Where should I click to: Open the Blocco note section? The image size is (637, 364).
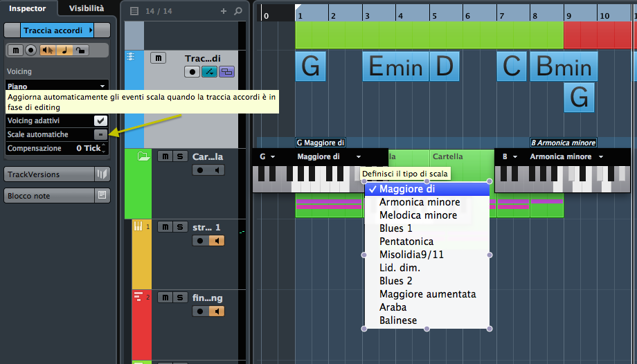click(x=49, y=196)
